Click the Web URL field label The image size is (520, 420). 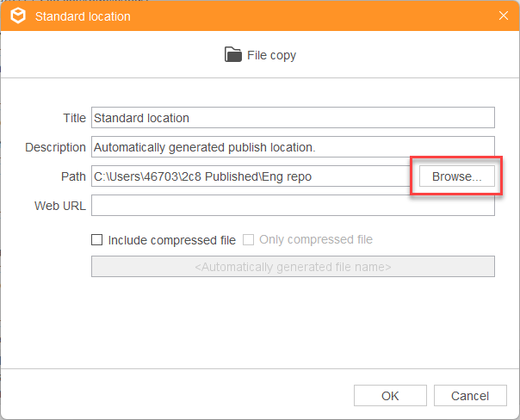coord(60,206)
